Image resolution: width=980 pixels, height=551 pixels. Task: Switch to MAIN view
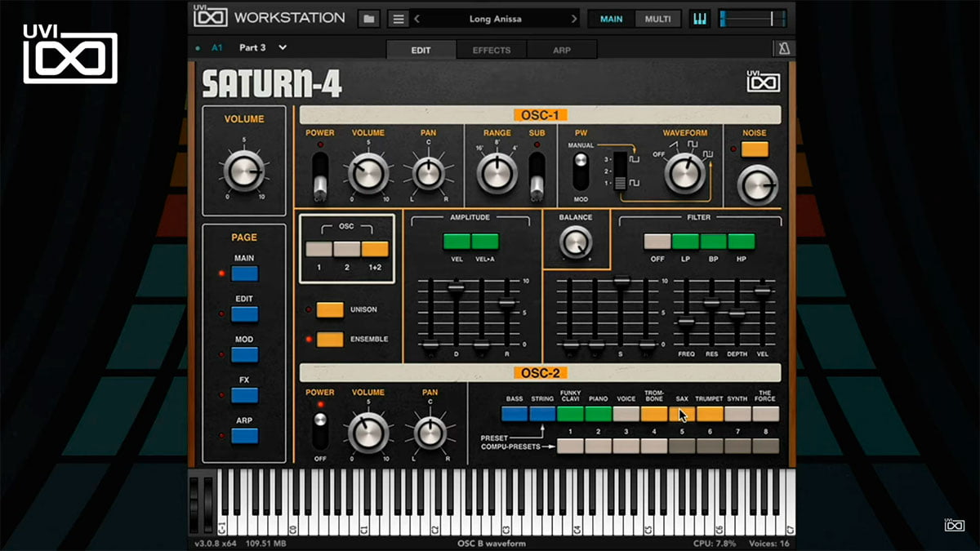pyautogui.click(x=611, y=18)
